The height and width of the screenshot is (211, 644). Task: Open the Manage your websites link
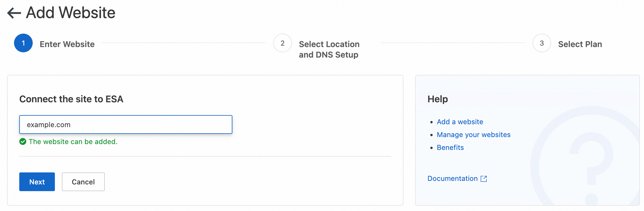pos(474,135)
